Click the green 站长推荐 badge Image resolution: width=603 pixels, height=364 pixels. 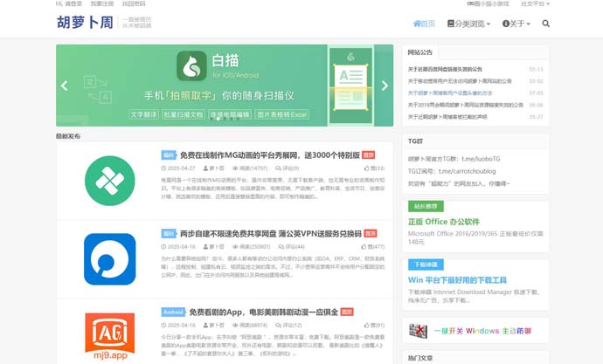pyautogui.click(x=426, y=206)
